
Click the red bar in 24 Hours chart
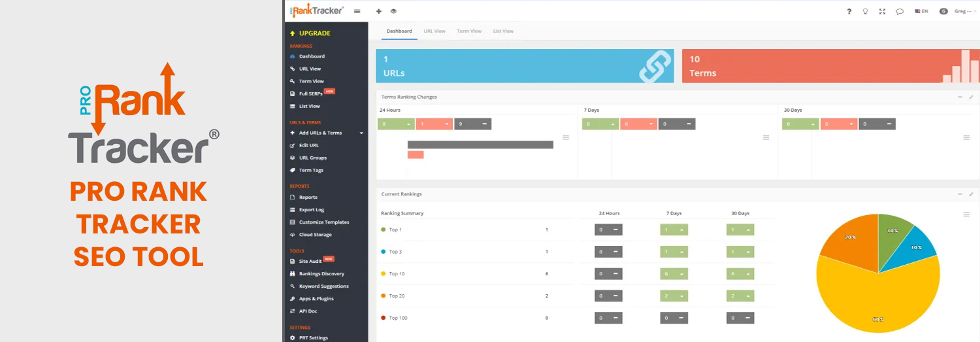(416, 155)
